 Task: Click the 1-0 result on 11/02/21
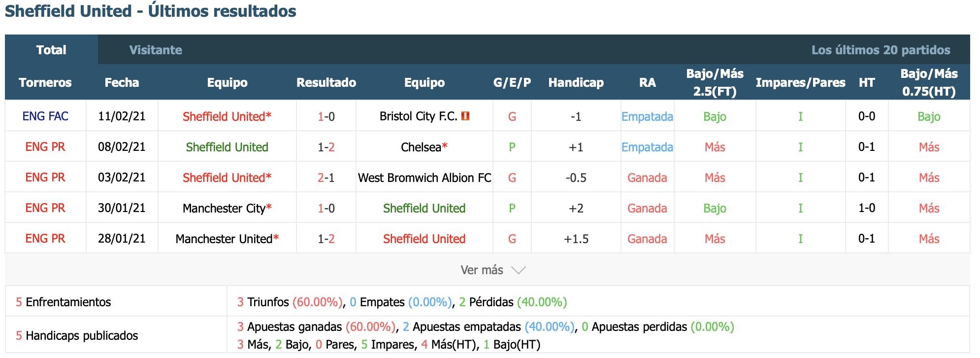tap(326, 116)
